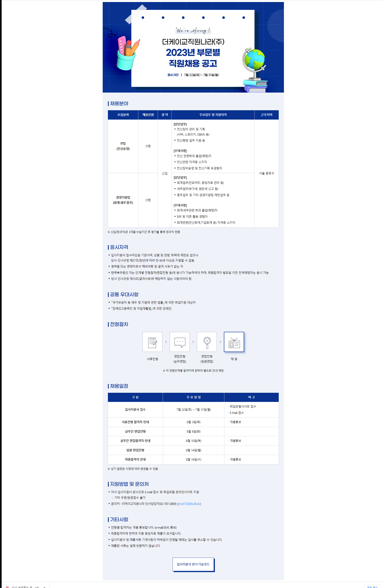Click the 주요업무 및 지원자격 column header
383x588 pixels.
click(213, 115)
